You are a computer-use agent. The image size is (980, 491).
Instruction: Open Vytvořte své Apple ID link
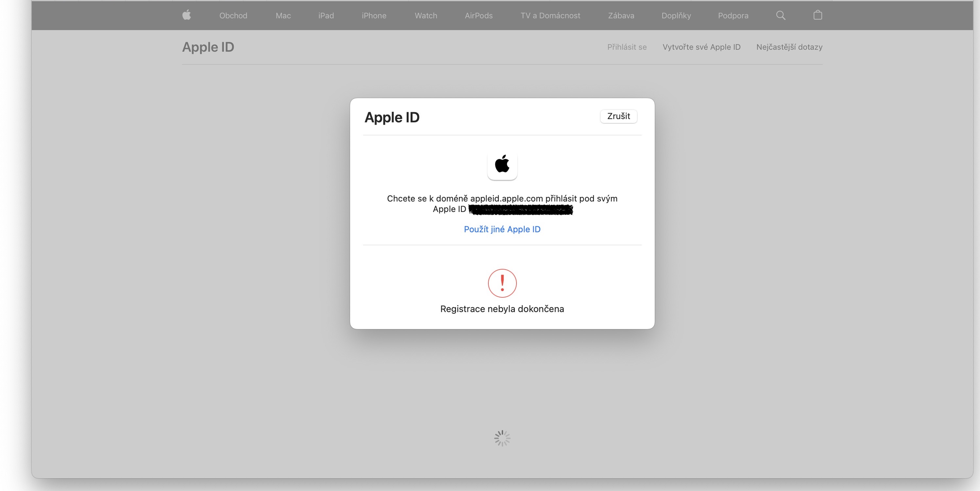click(x=701, y=47)
